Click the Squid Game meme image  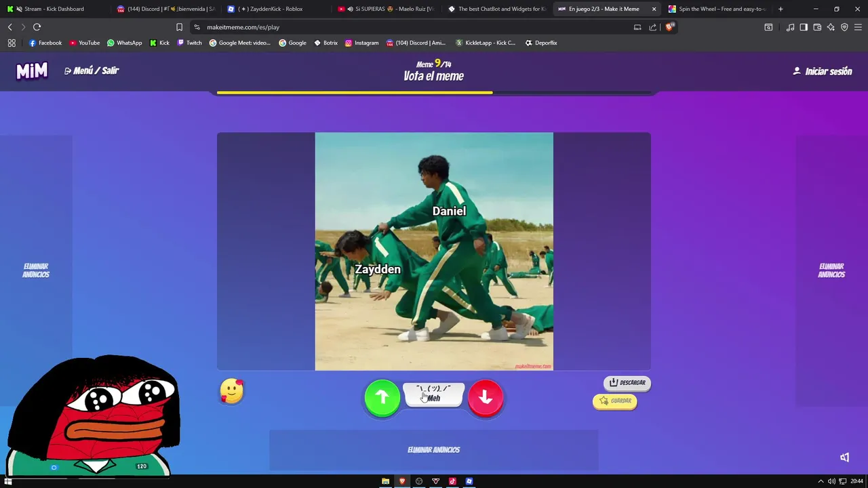[x=434, y=251]
